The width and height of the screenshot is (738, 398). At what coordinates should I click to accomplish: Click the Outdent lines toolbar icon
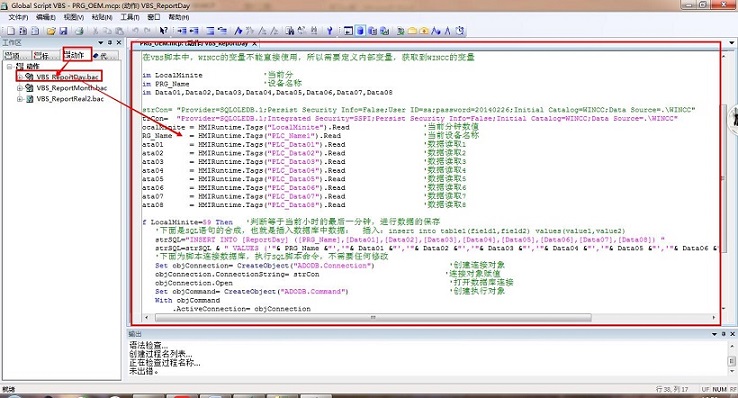[x=193, y=31]
